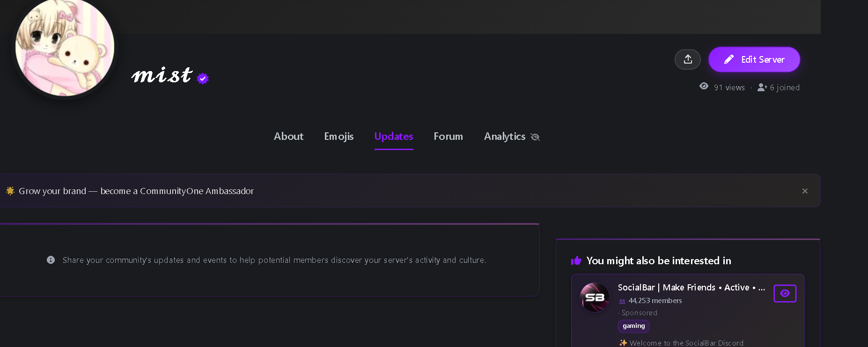Select the Forum tab

click(x=448, y=137)
